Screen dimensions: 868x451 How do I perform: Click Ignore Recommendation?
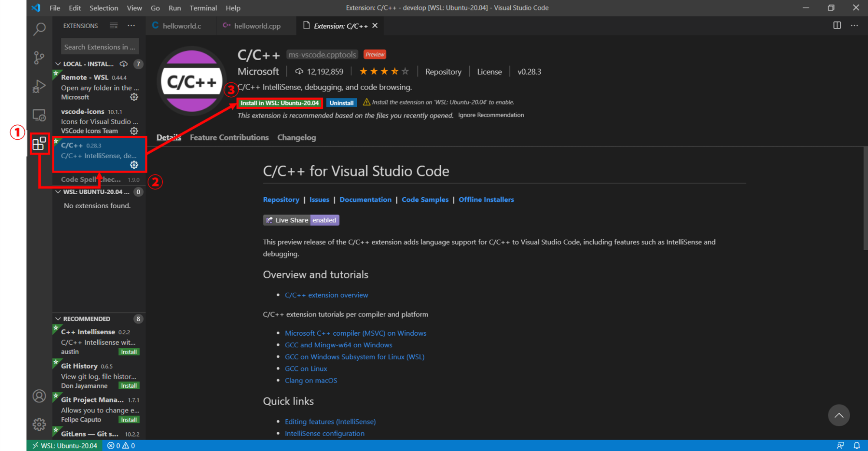point(491,115)
